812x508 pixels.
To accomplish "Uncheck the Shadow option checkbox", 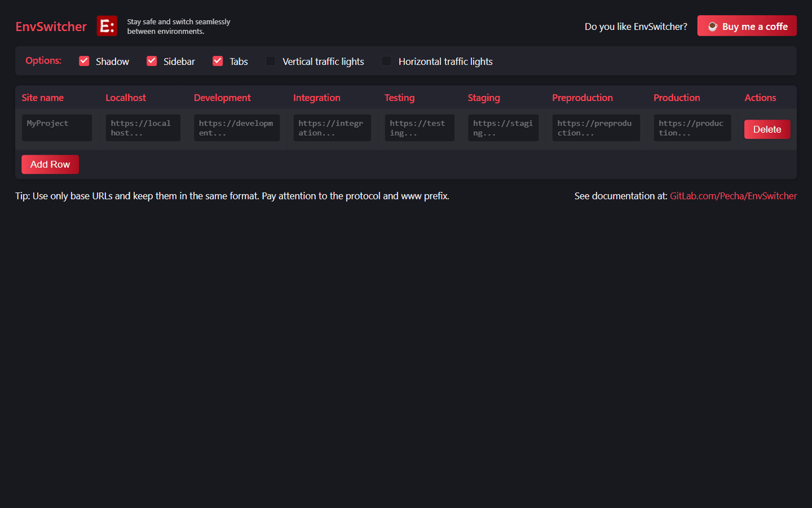I will [84, 61].
